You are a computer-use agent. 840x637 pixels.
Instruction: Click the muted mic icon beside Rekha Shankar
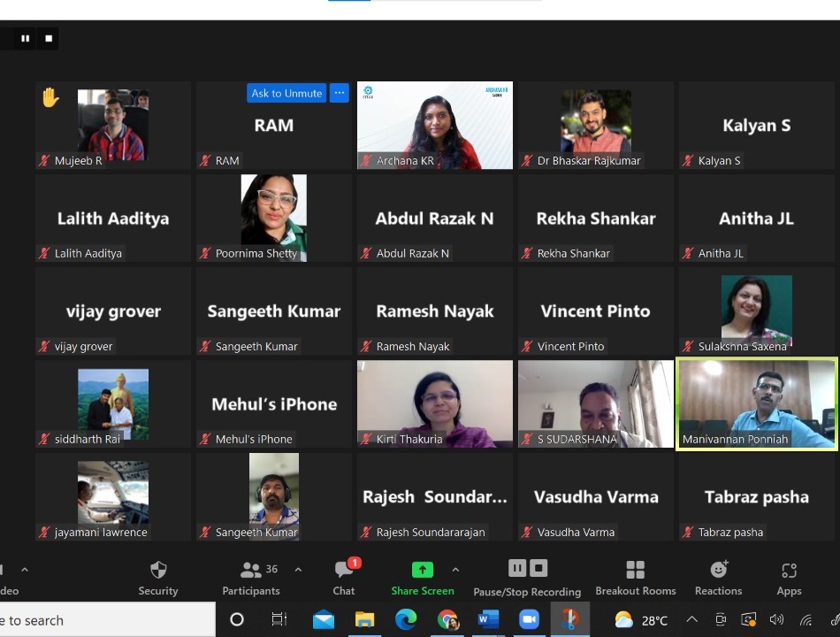(527, 253)
